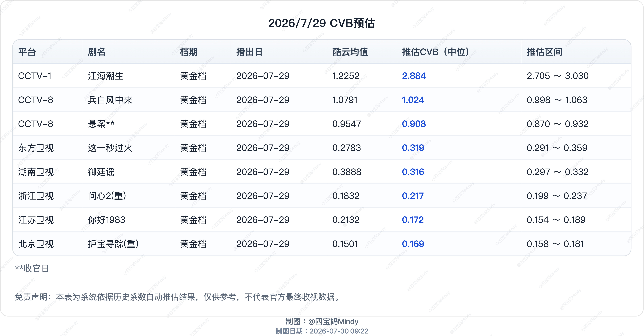Click the blue CVB value 0.169
This screenshot has width=644, height=336.
tap(413, 244)
